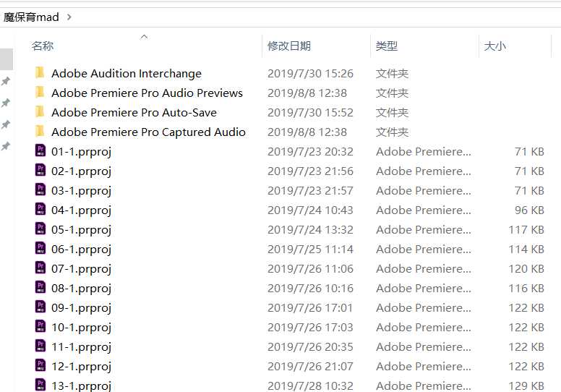
Task: Click the first pin icon in the sidebar
Action: [x=6, y=81]
